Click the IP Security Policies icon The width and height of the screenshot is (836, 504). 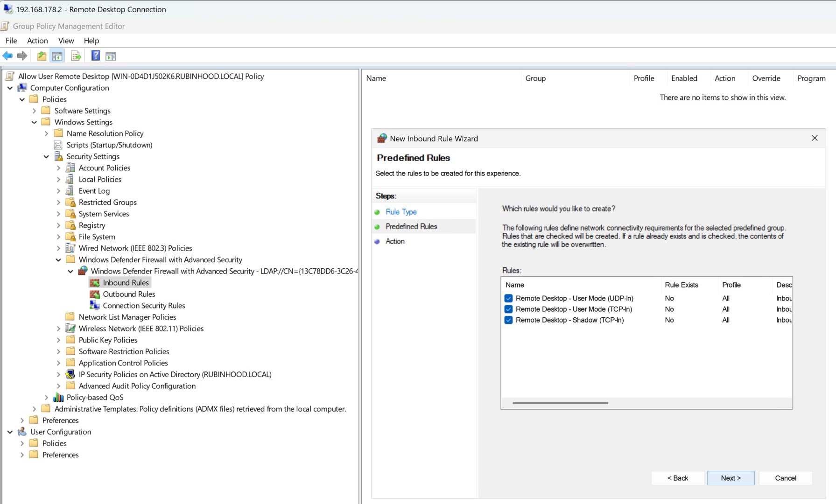pos(70,374)
